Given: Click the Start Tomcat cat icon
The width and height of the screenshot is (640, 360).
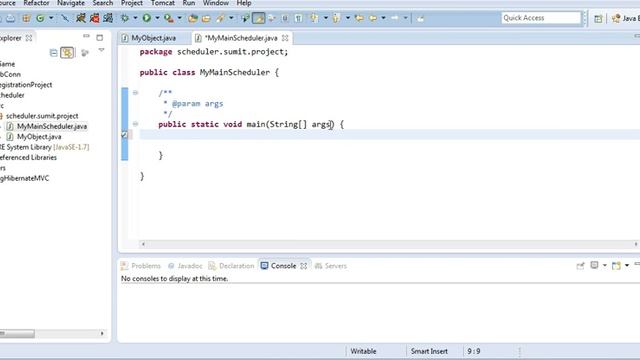Looking at the screenshot, I should click(81, 18).
